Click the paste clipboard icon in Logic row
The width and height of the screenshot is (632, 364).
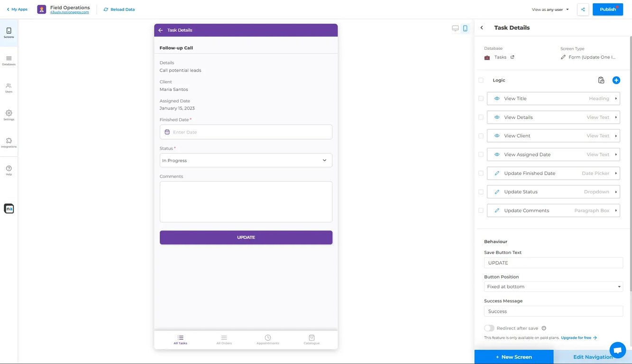click(601, 80)
